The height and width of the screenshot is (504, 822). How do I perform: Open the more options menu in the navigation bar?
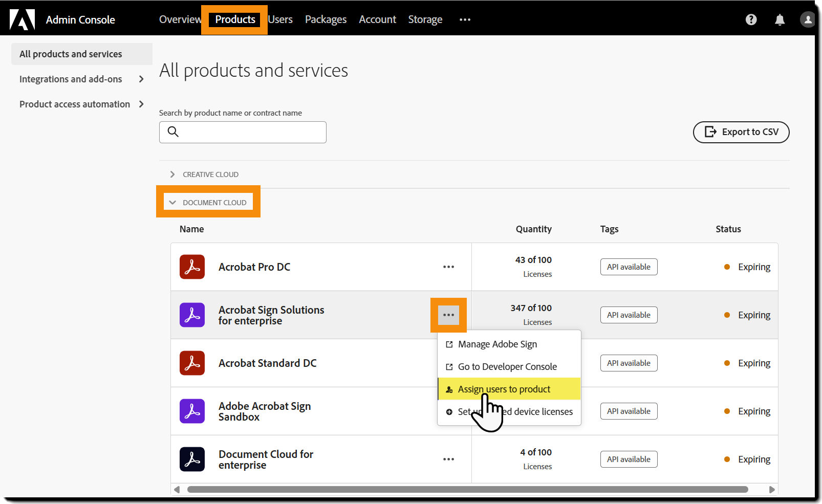(x=465, y=19)
